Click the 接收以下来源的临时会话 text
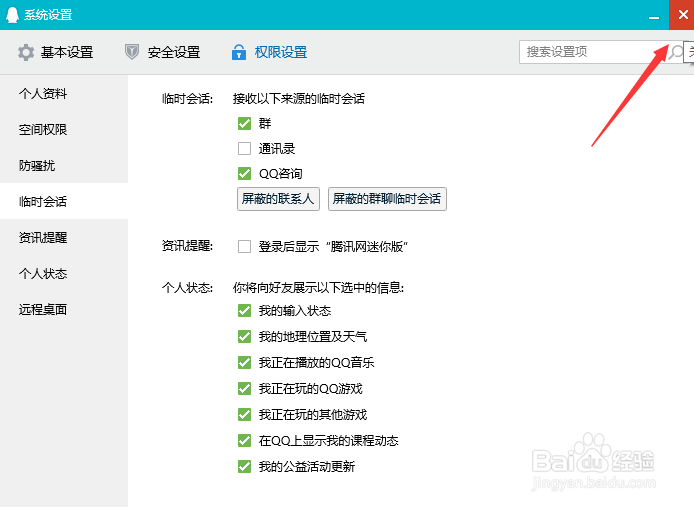This screenshot has height=507, width=694. point(299,99)
